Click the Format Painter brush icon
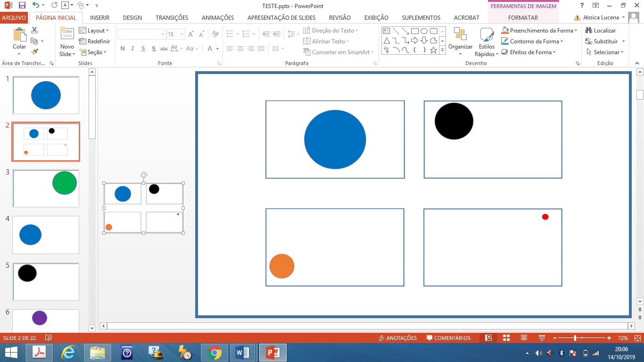This screenshot has width=644, height=362. point(34,52)
